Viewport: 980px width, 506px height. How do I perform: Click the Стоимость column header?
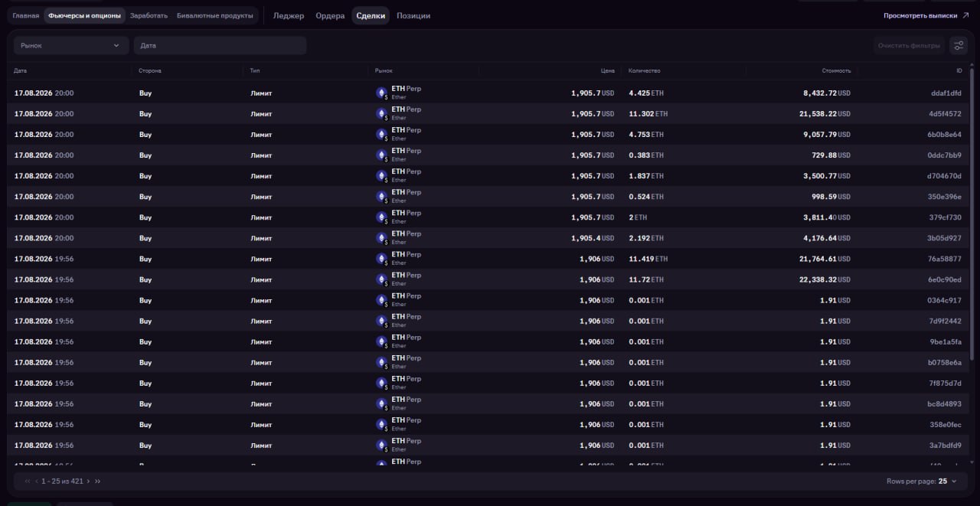[x=837, y=70]
